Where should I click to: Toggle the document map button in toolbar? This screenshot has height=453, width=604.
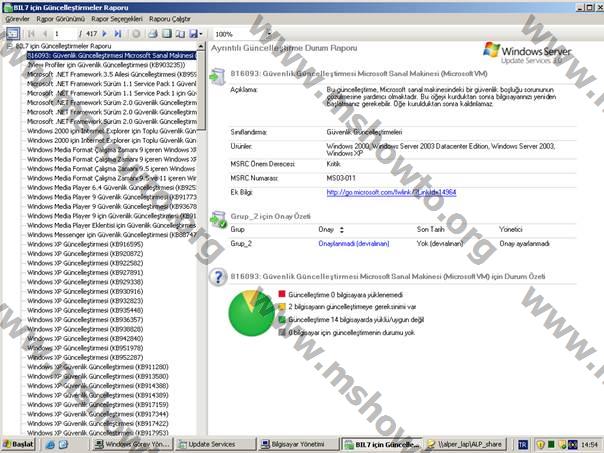pos(12,34)
